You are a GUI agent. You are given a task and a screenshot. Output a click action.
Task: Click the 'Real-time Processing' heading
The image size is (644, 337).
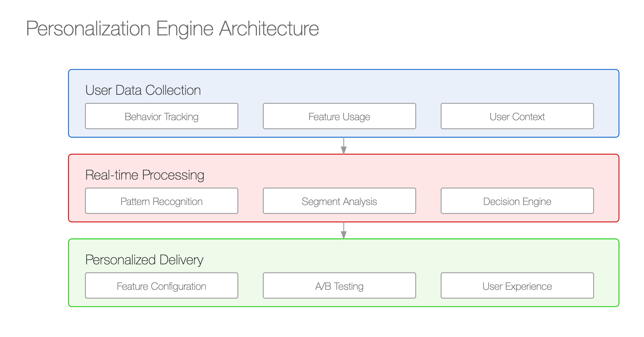[x=145, y=175]
